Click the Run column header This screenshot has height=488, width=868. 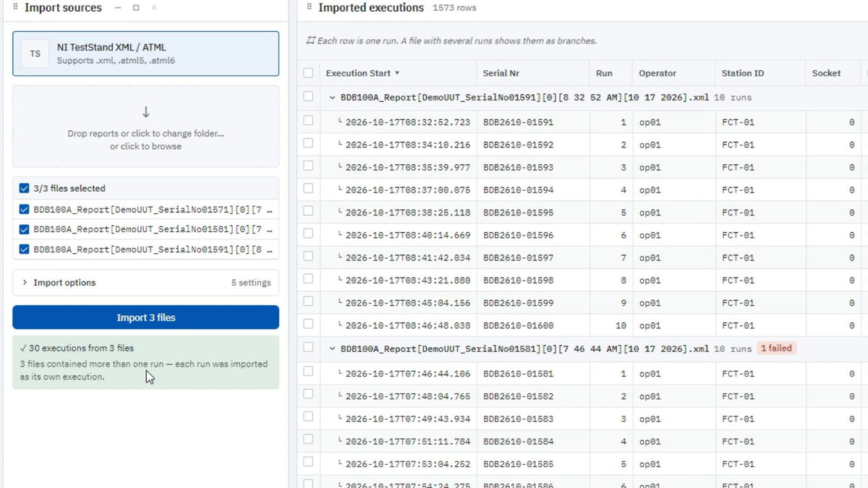pos(604,73)
